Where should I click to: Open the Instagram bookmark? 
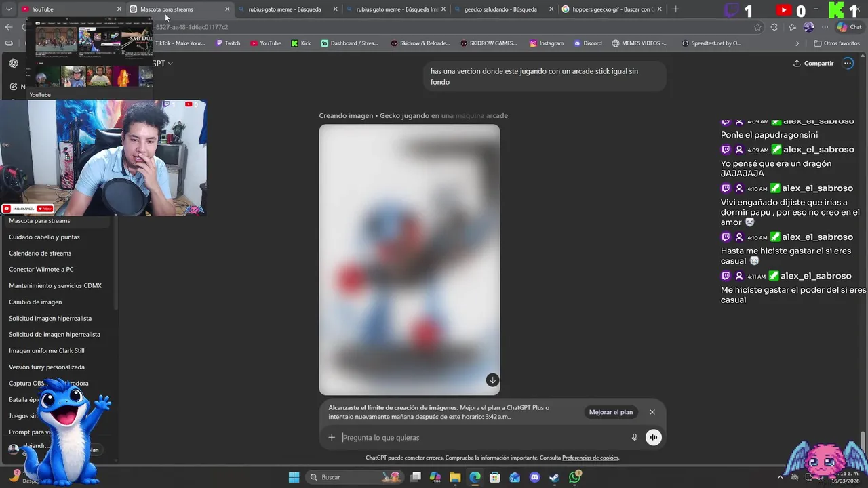click(x=547, y=43)
